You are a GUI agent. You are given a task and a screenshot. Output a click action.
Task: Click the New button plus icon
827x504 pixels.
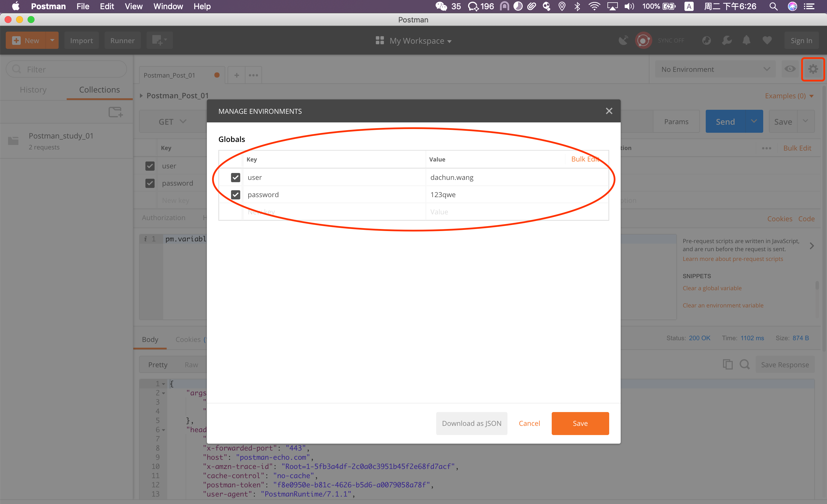(16, 40)
